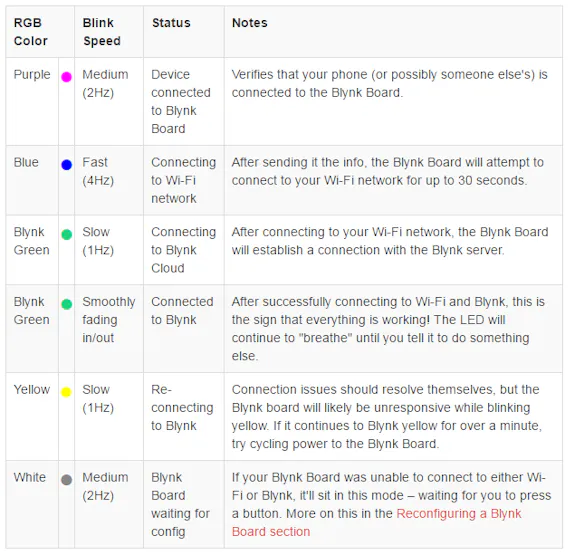Screen dimensions: 570x555
Task: Click the gray dot in the White row
Action: coord(67,480)
